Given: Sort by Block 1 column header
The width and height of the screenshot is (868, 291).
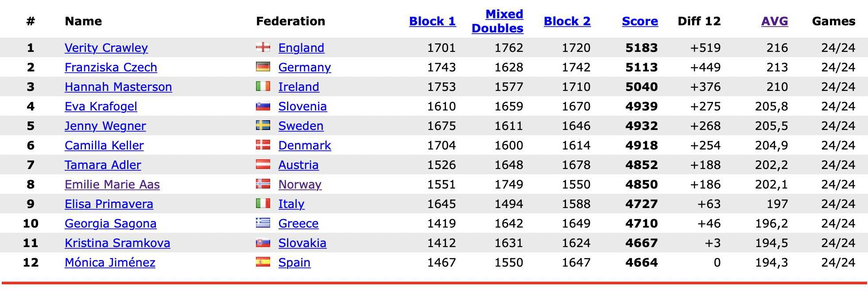Looking at the screenshot, I should click(x=432, y=21).
